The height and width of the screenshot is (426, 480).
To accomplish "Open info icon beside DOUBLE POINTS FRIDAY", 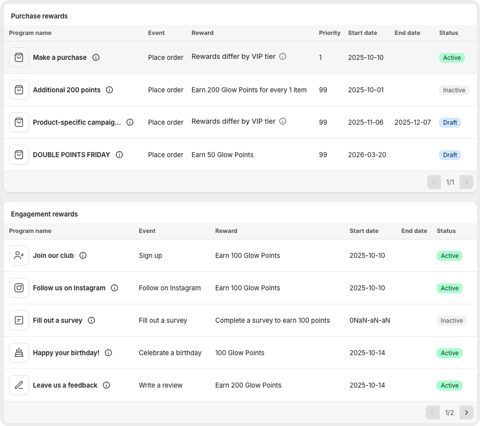I will (119, 155).
